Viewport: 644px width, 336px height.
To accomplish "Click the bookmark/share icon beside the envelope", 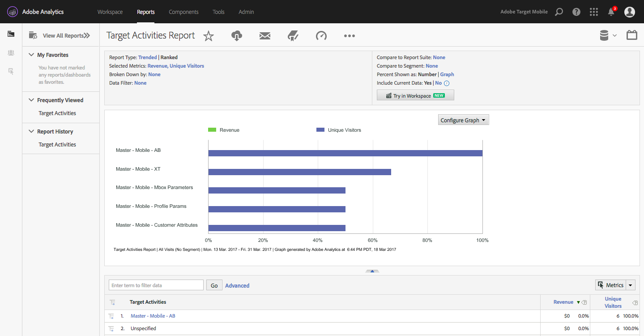I will (x=293, y=36).
